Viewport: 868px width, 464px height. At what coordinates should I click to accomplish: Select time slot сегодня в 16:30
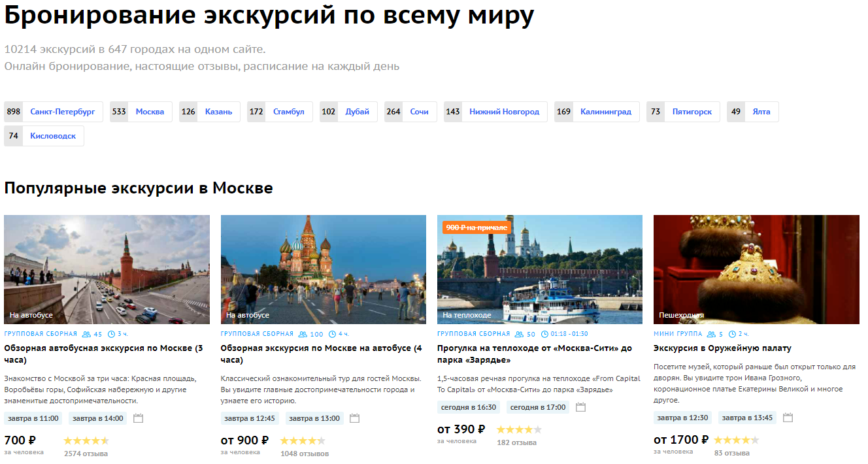click(x=469, y=407)
